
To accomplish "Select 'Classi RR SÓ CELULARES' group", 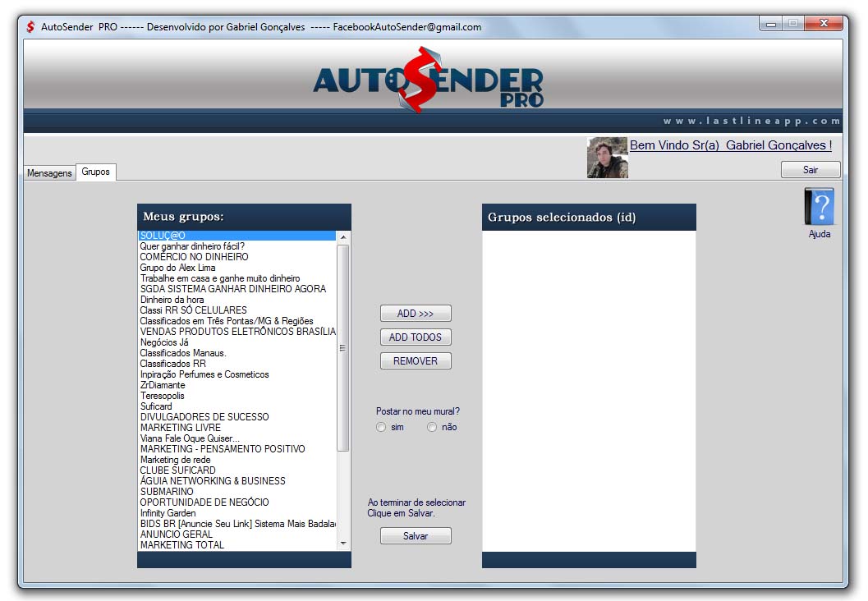I will [x=237, y=310].
